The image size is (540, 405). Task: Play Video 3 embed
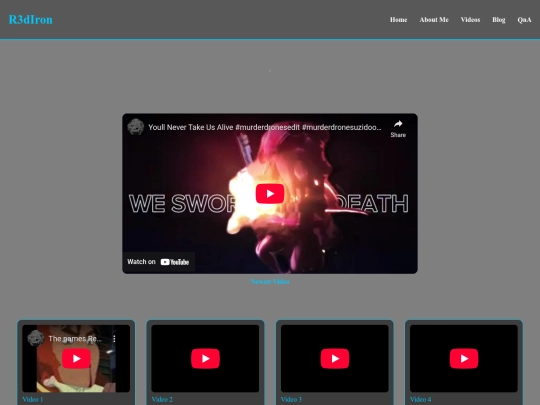(x=335, y=359)
